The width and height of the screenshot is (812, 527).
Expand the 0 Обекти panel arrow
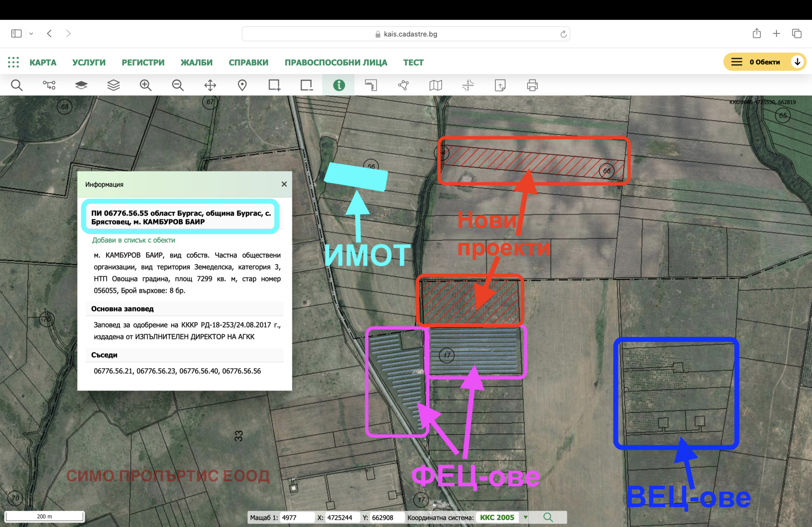point(797,61)
